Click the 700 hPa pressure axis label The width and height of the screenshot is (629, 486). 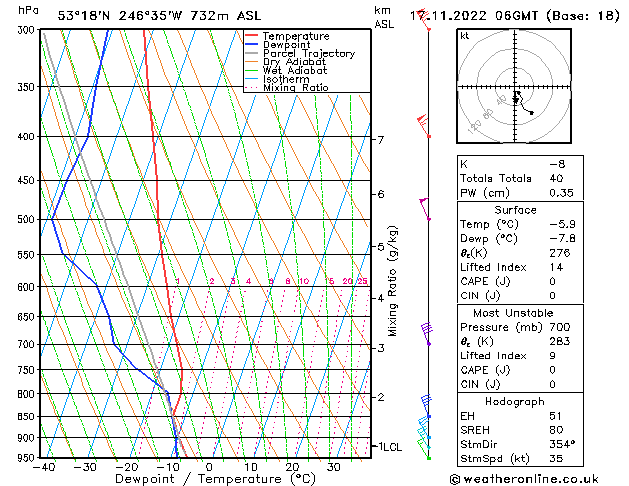point(26,344)
